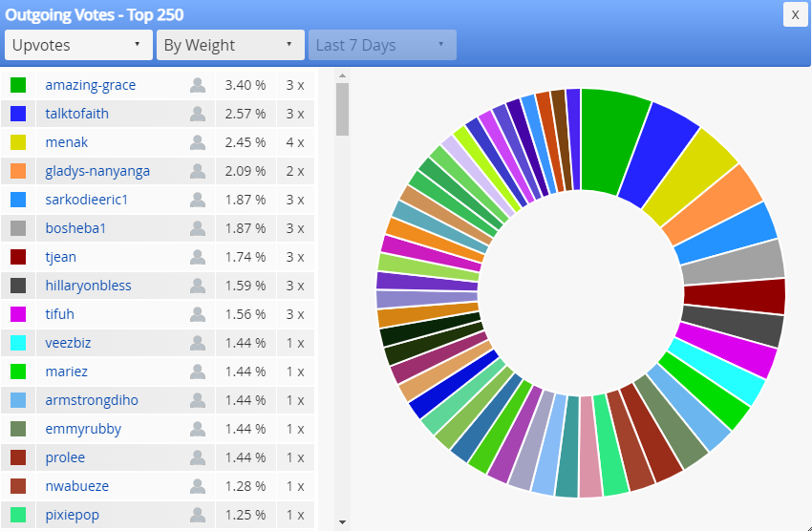Image resolution: width=812 pixels, height=531 pixels.
Task: Click the user icon beside tjean
Action: [198, 257]
